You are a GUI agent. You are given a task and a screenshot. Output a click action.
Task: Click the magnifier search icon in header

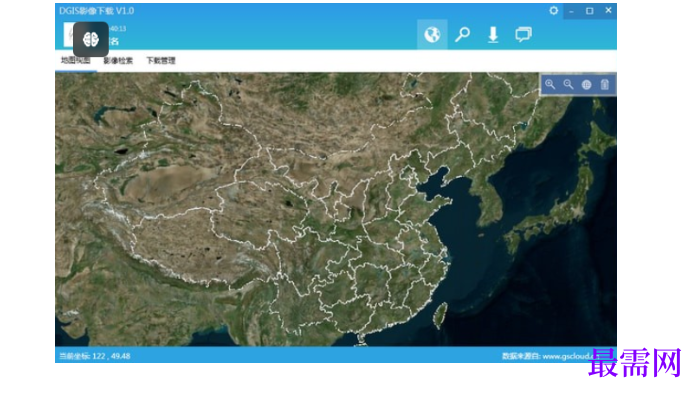coord(462,34)
